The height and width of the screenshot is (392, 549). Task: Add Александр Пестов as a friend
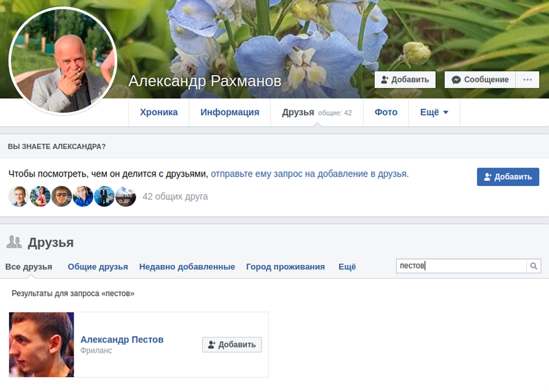pos(232,345)
